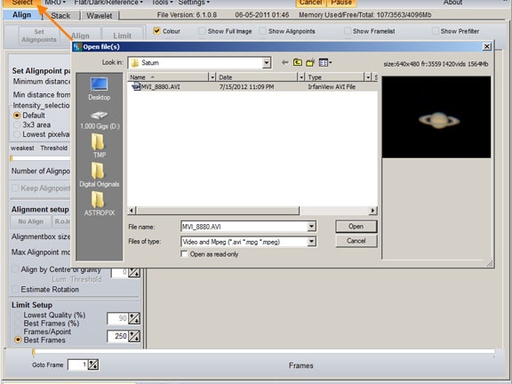The width and height of the screenshot is (512, 384).
Task: Enable Estimate Rotation checkbox
Action: (x=15, y=289)
